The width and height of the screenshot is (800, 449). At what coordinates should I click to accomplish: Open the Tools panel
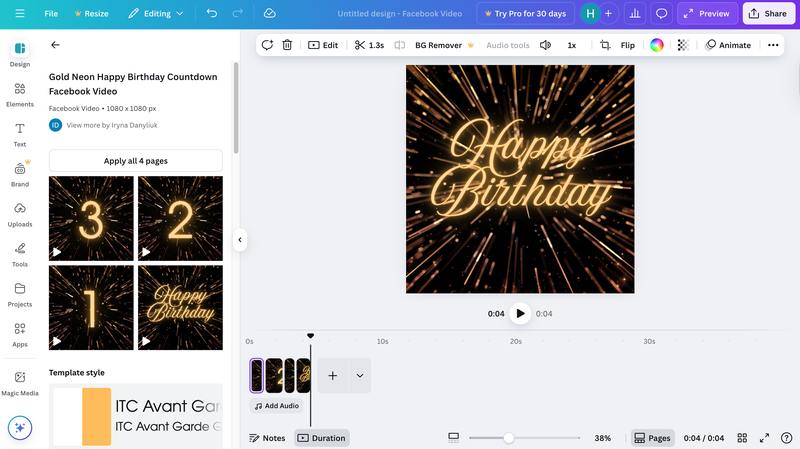pyautogui.click(x=20, y=255)
